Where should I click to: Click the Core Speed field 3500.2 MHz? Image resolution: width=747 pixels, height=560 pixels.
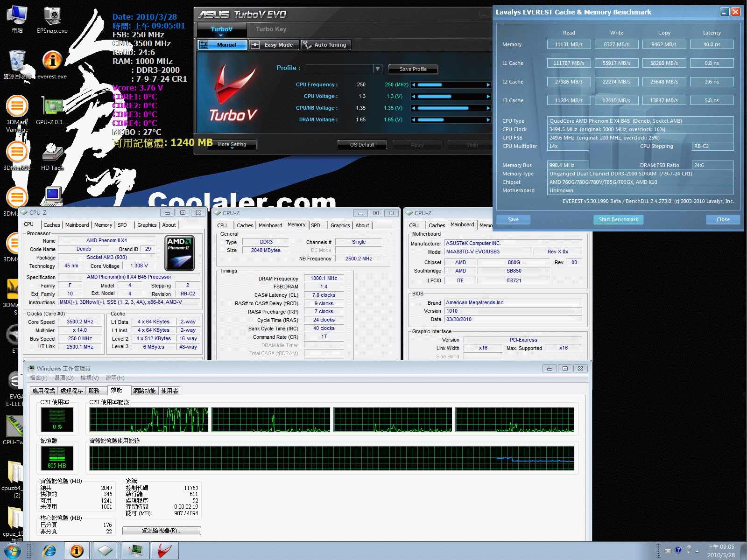coord(80,322)
